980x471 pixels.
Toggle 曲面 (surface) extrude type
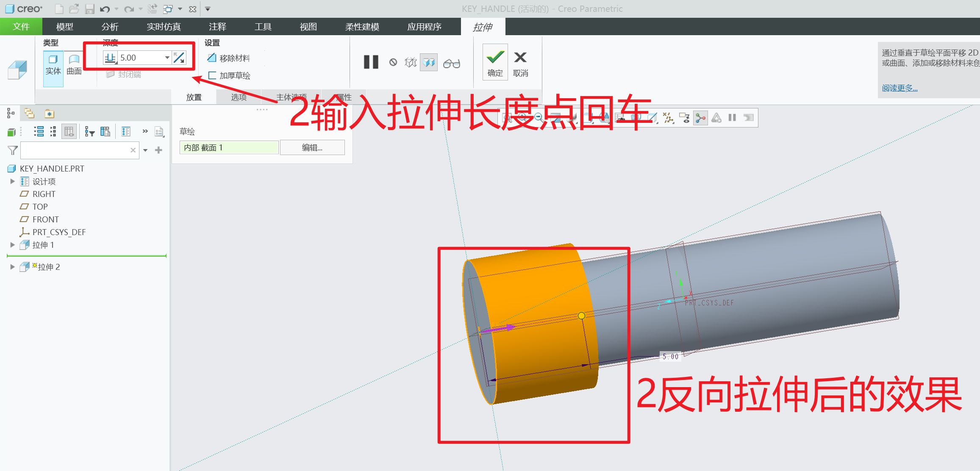[74, 64]
